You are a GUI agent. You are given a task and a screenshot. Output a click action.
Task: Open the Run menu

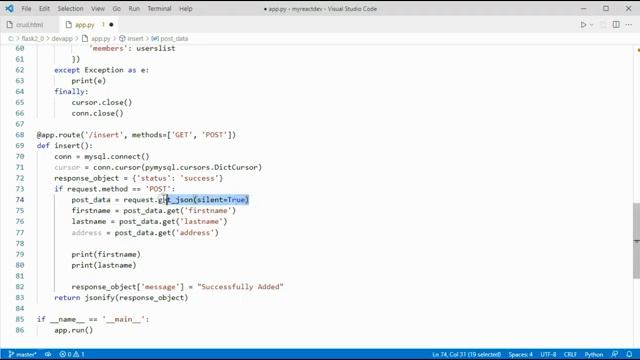pyautogui.click(x=134, y=9)
